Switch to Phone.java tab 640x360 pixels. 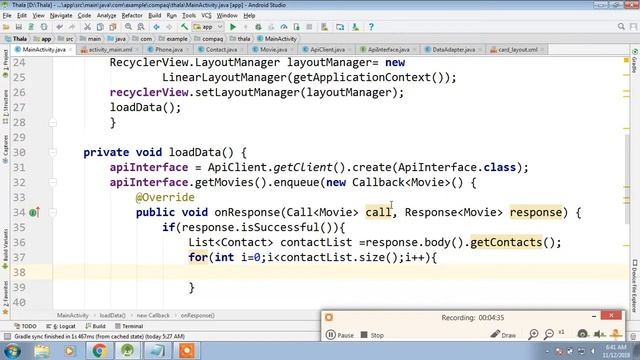168,50
